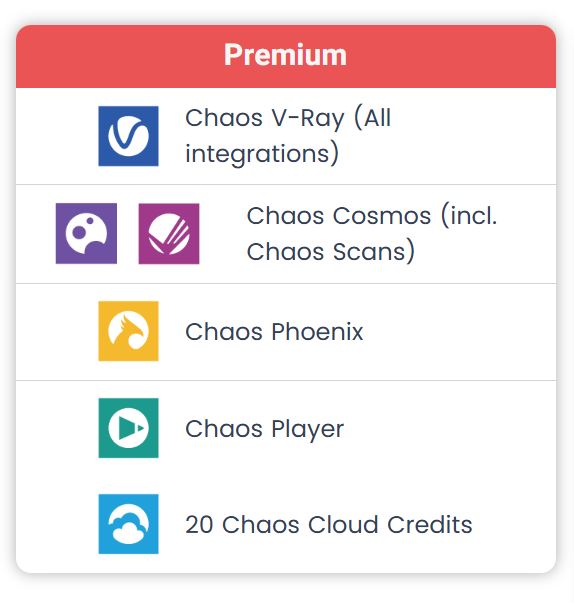The image size is (574, 603).
Task: Click the purple Chaos Cosmos icon
Action: [87, 233]
